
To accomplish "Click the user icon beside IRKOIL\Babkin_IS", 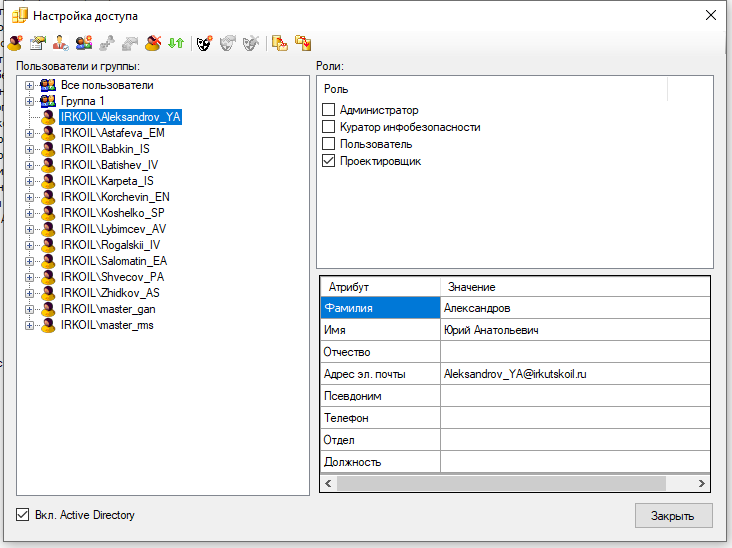I will click(48, 149).
